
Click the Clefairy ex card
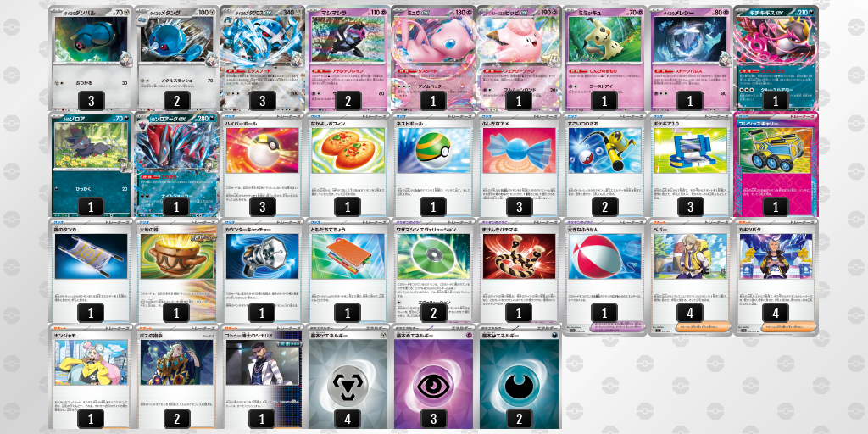pos(519,58)
